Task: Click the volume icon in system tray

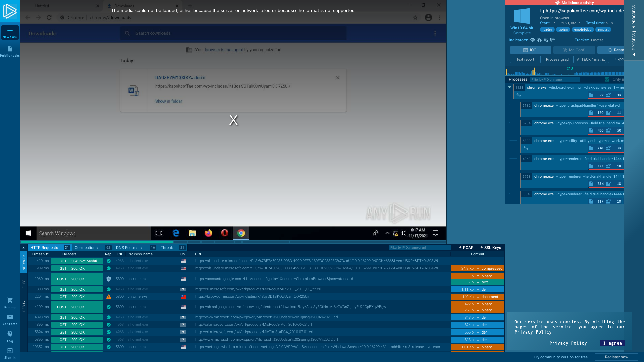Action: 404,233
